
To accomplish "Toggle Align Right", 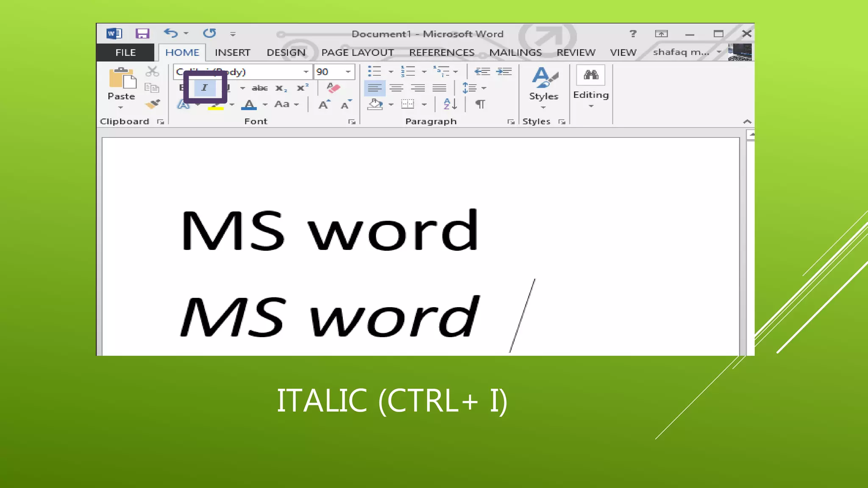I will tap(418, 88).
